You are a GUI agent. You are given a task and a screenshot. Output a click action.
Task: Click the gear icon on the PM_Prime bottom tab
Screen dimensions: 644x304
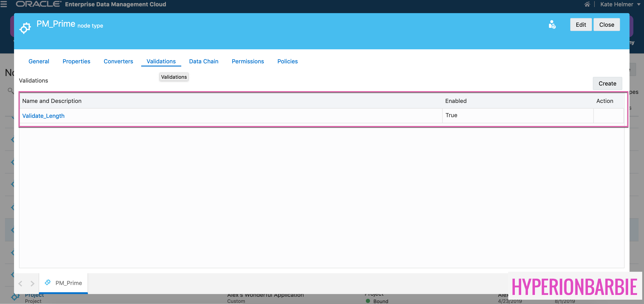48,282
